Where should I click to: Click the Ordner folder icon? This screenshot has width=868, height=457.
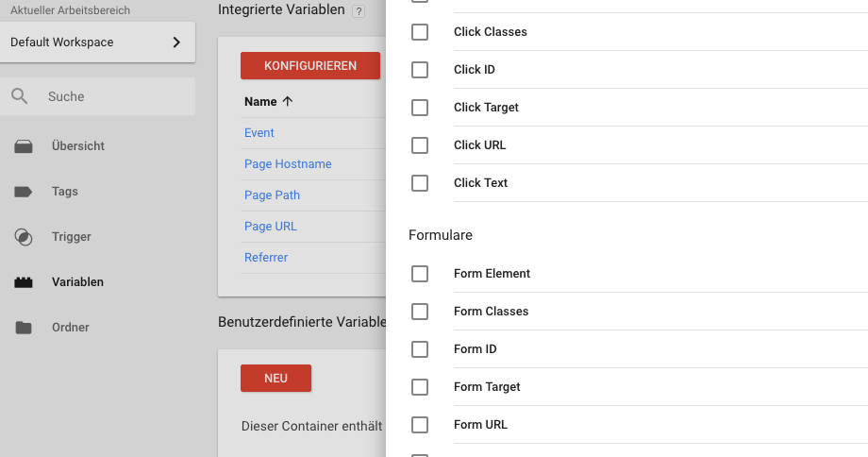click(x=24, y=328)
